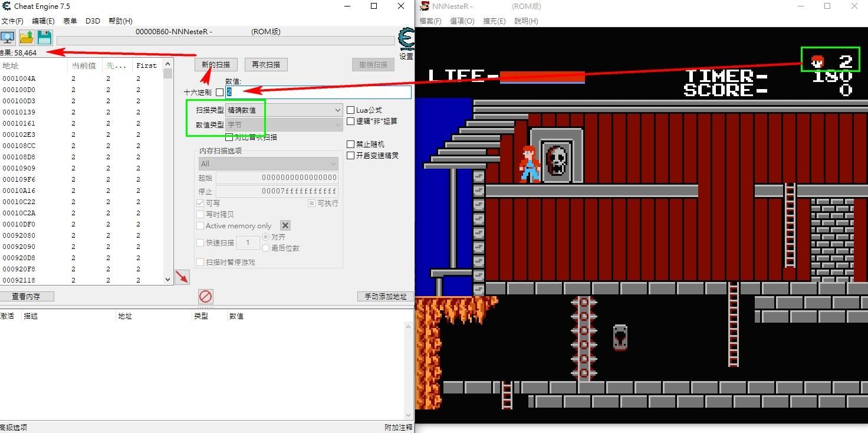Click the First column header
868x433 pixels.
(x=148, y=65)
